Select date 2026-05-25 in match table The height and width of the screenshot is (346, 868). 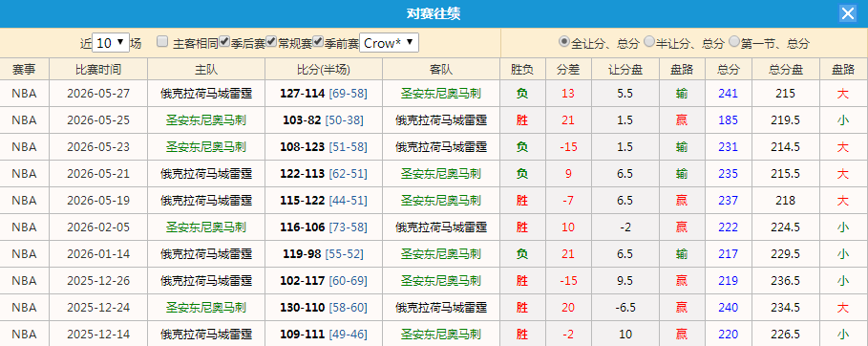point(98,119)
